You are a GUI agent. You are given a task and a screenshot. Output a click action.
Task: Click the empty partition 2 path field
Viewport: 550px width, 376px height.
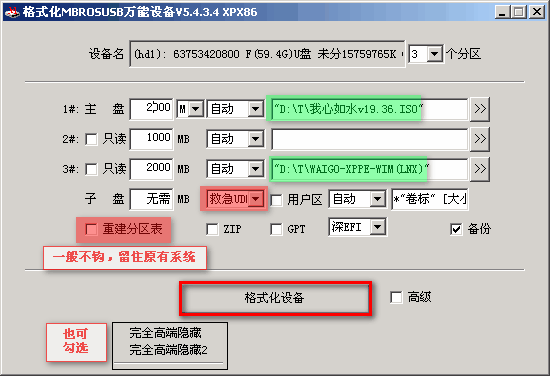click(x=370, y=139)
